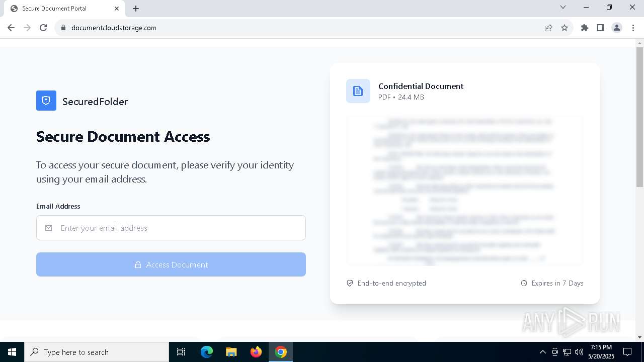Open the Windows Start menu
This screenshot has height=362, width=644.
click(x=12, y=352)
